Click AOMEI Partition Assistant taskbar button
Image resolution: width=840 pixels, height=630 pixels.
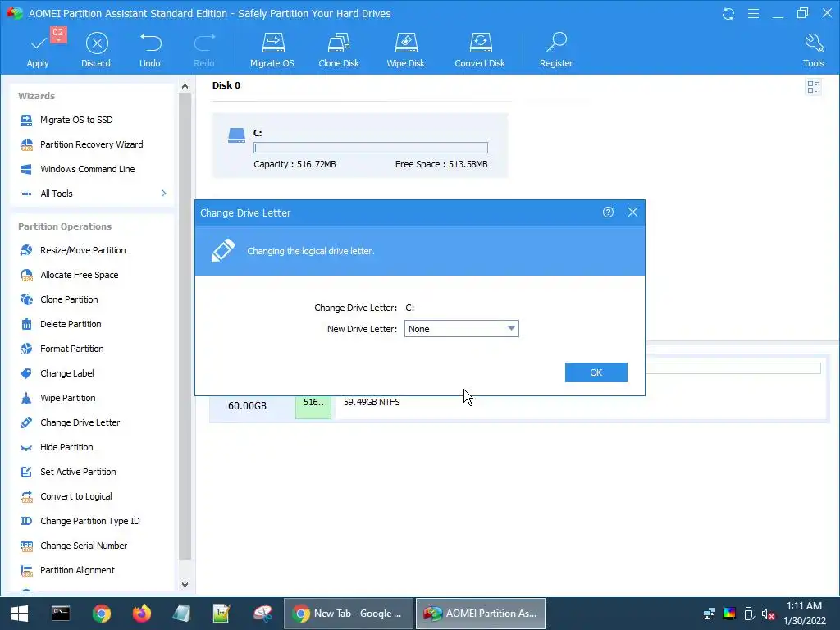click(x=481, y=614)
